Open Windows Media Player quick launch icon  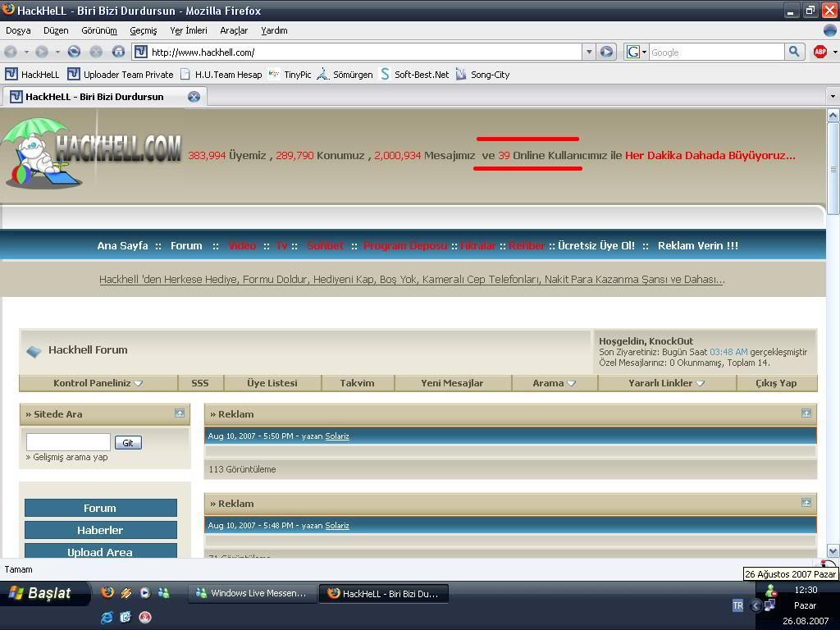click(145, 592)
